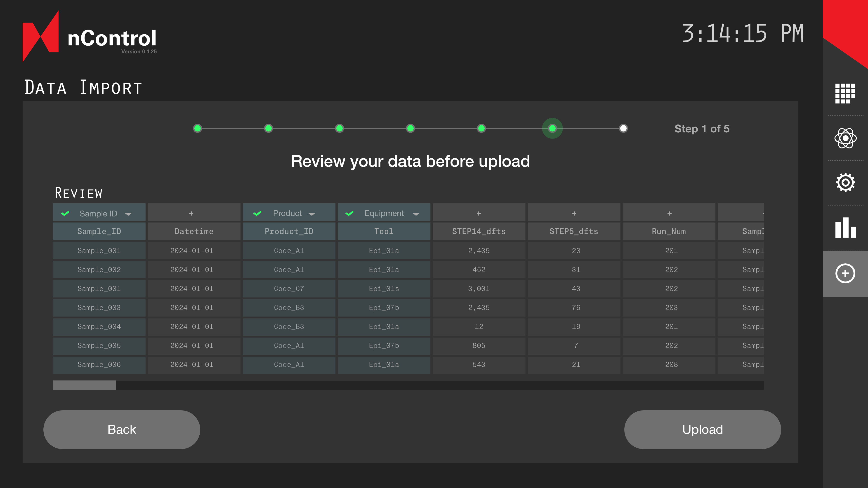The image size is (868, 488).
Task: Select the Tool column header
Action: tap(384, 231)
